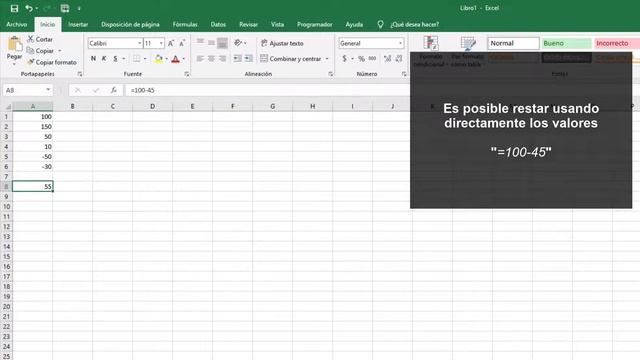Toggle underline with the S button
This screenshot has width=640, height=360.
point(116,59)
